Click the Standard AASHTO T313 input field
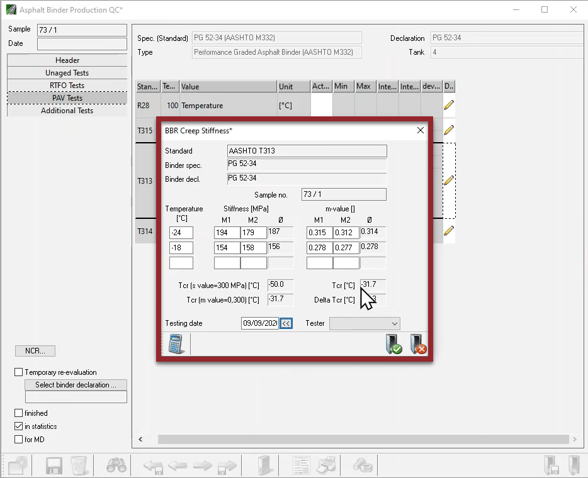The height and width of the screenshot is (478, 588). pos(307,151)
